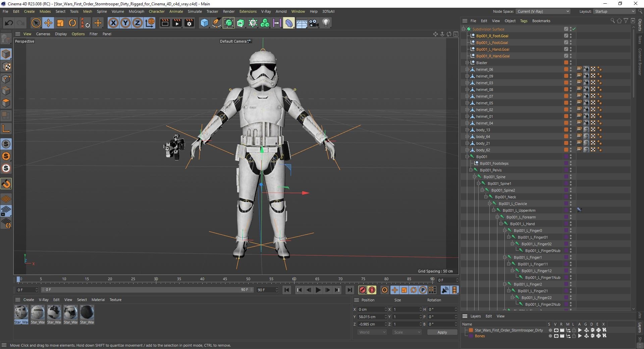
Task: Open material manager Texture menu
Action: click(115, 300)
